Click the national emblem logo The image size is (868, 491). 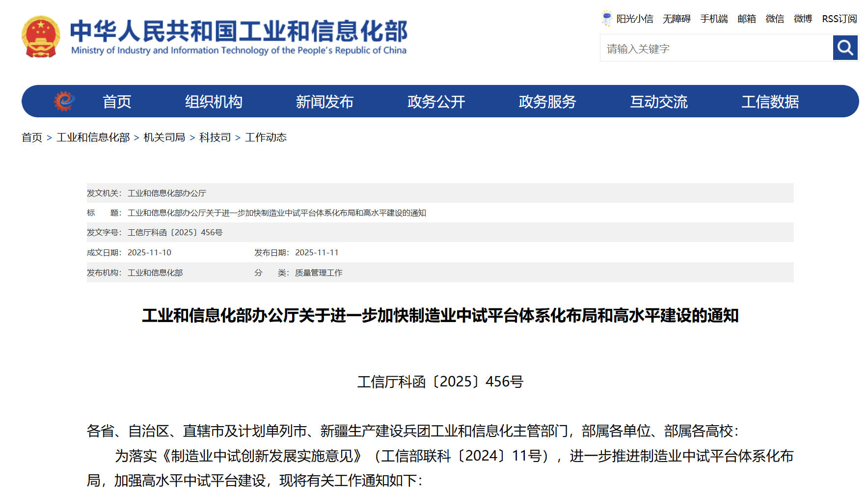[x=41, y=37]
